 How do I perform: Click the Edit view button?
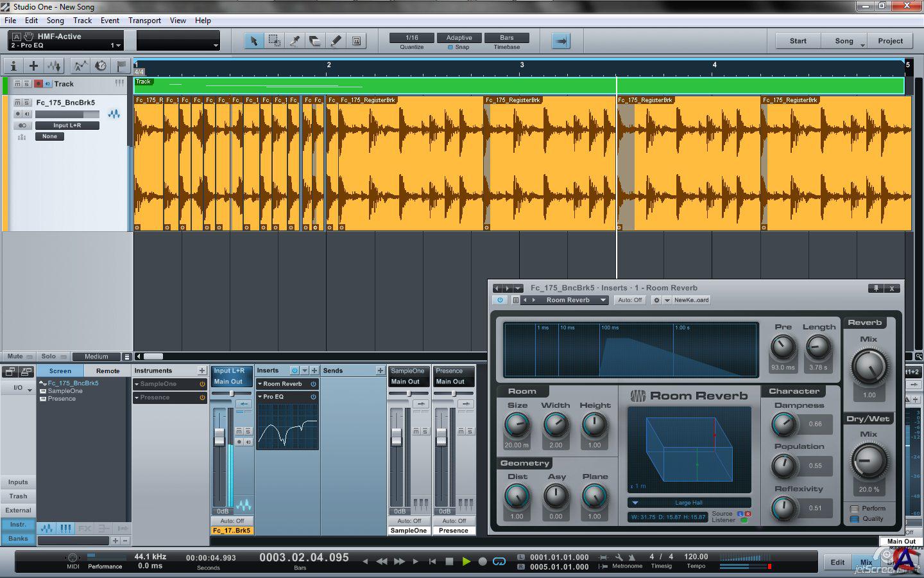click(837, 562)
